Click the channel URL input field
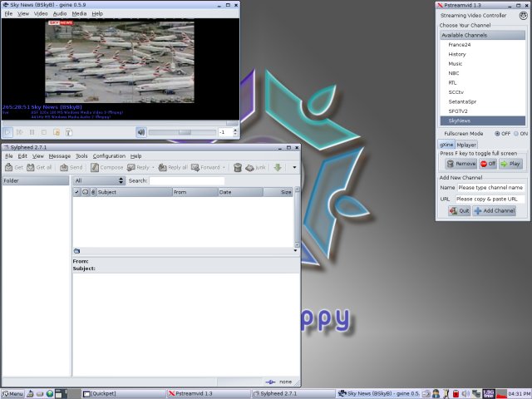 (x=490, y=199)
